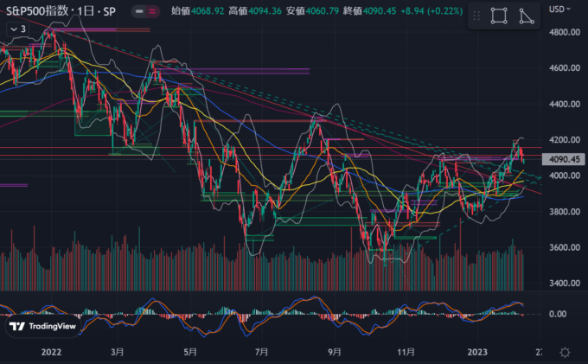Click the 4090.45 current price label

(563, 159)
